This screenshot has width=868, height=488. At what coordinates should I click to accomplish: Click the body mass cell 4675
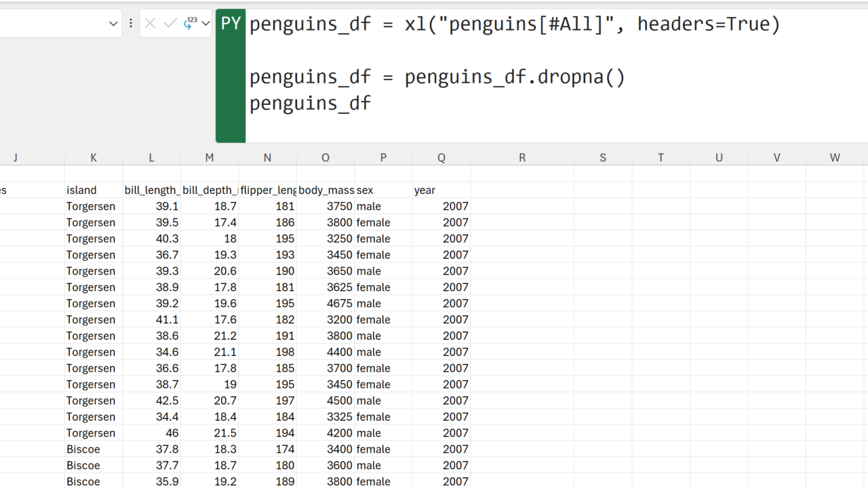325,304
